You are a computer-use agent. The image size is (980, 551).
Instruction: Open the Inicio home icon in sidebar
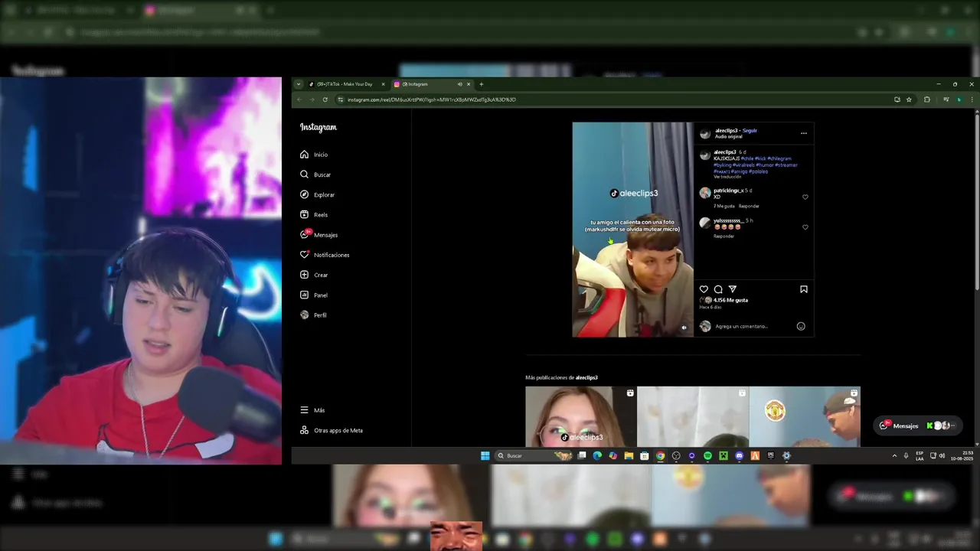pyautogui.click(x=304, y=155)
